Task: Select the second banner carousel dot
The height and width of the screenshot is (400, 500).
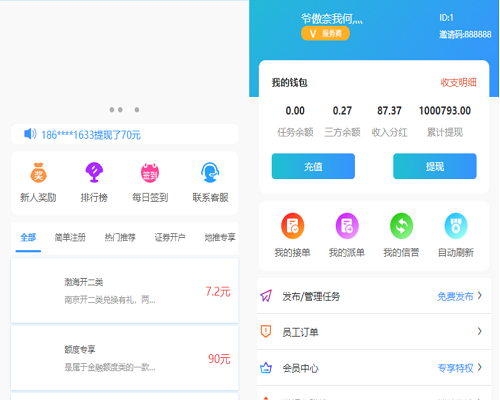Action: 120,110
